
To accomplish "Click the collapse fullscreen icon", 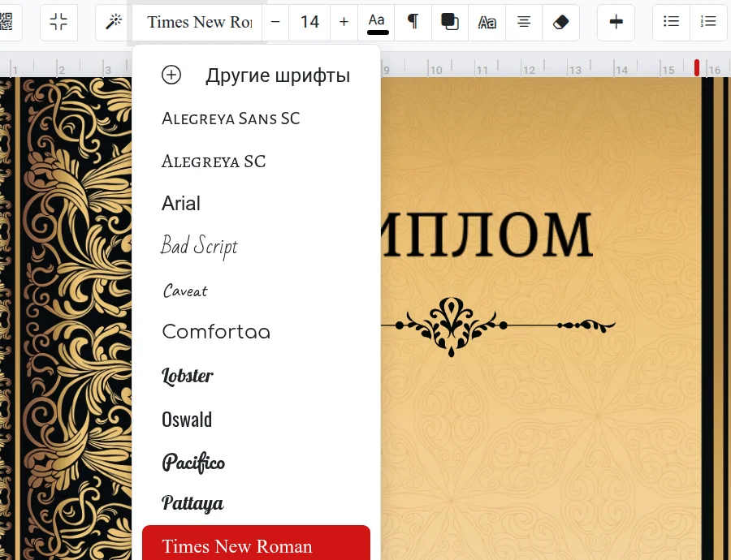I will (58, 22).
